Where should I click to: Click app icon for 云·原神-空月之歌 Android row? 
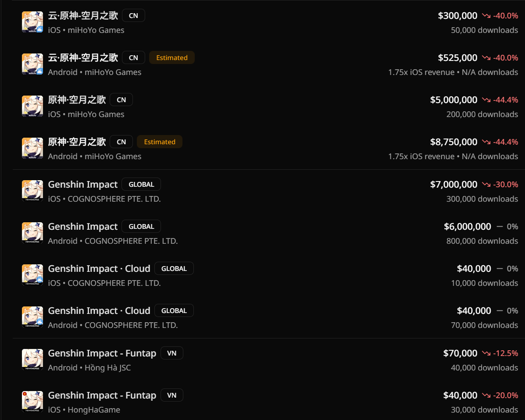(32, 64)
